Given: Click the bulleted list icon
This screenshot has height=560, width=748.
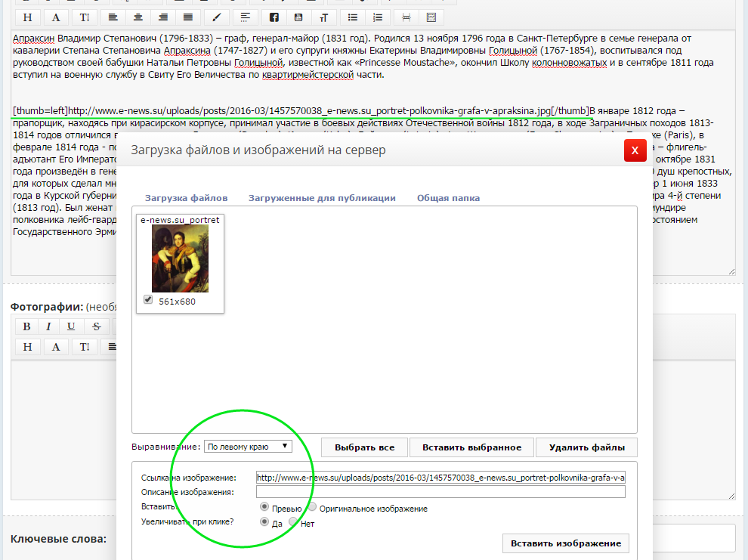Looking at the screenshot, I should 352,17.
